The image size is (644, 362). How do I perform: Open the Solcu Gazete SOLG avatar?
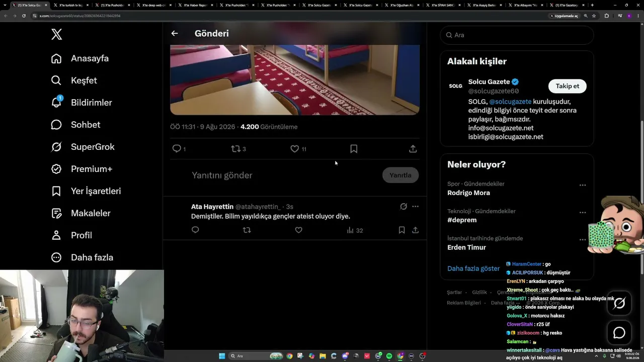tap(455, 86)
